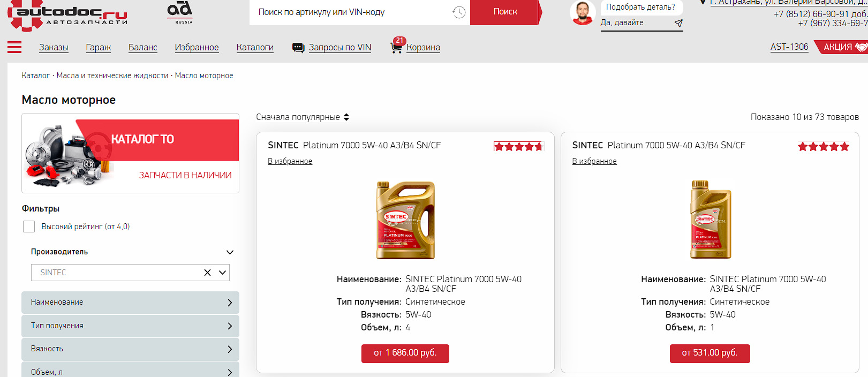Collapse the Производитель filter section

(230, 252)
